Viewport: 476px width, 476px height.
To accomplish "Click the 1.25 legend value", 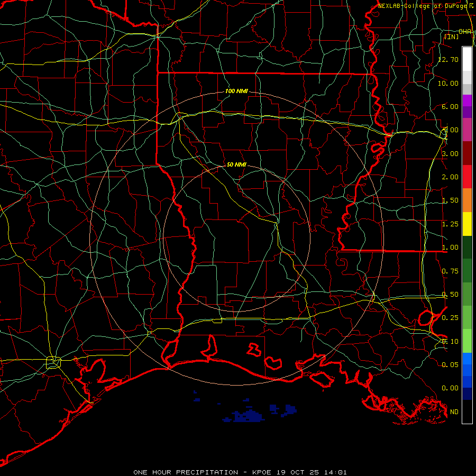I will point(450,224).
